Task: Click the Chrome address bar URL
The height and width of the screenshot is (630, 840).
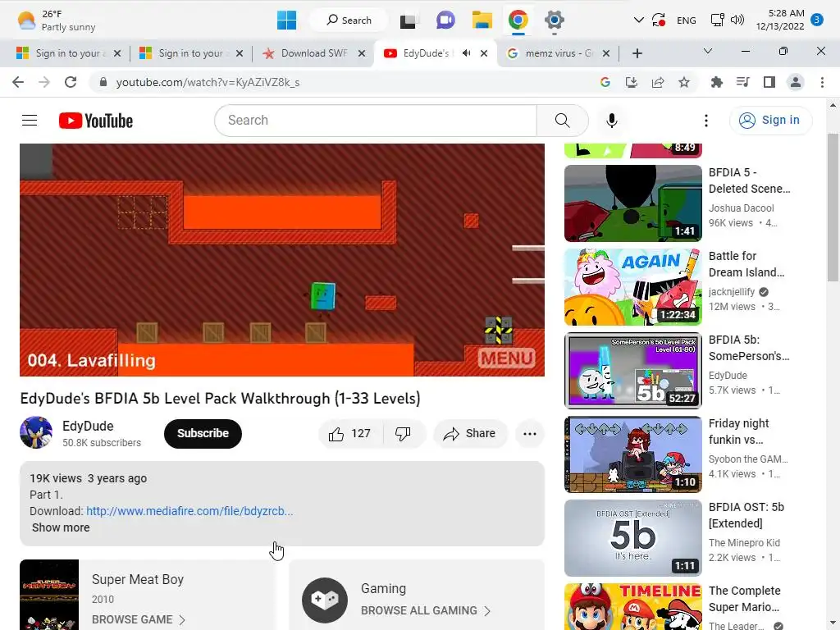Action: pyautogui.click(x=208, y=82)
